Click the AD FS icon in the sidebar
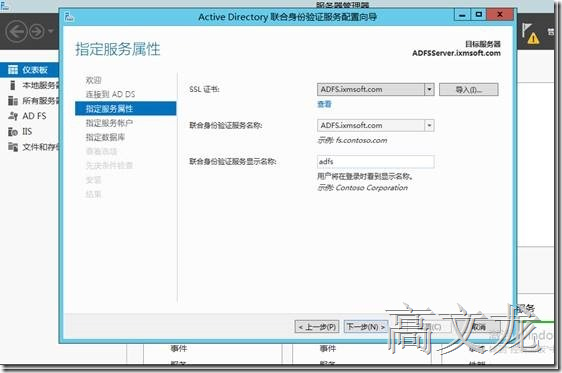Viewport: 562px width, 373px height. click(13, 116)
